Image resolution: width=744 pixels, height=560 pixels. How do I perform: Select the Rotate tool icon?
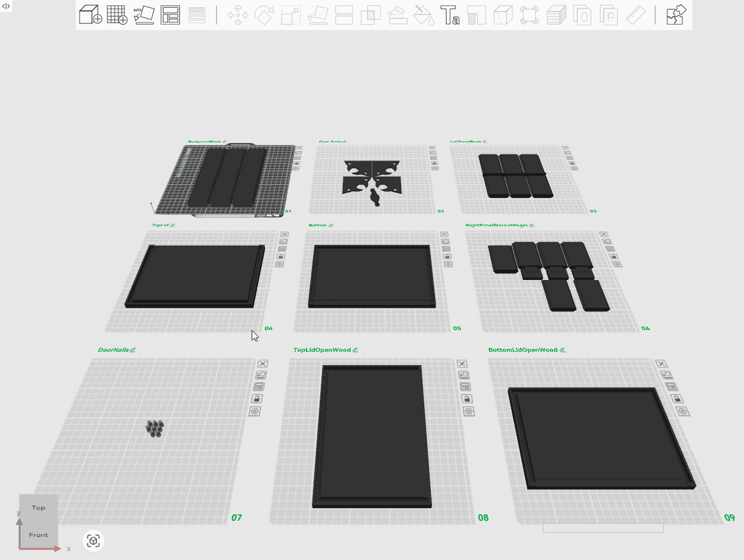[x=264, y=15]
